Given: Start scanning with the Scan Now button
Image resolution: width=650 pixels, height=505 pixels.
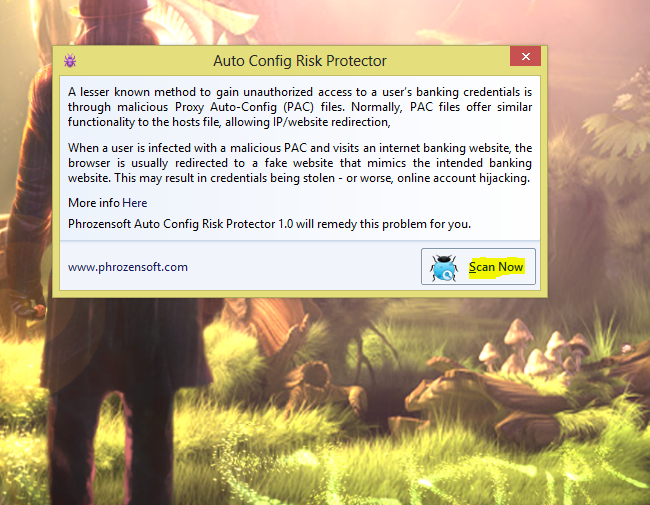Looking at the screenshot, I should click(478, 267).
